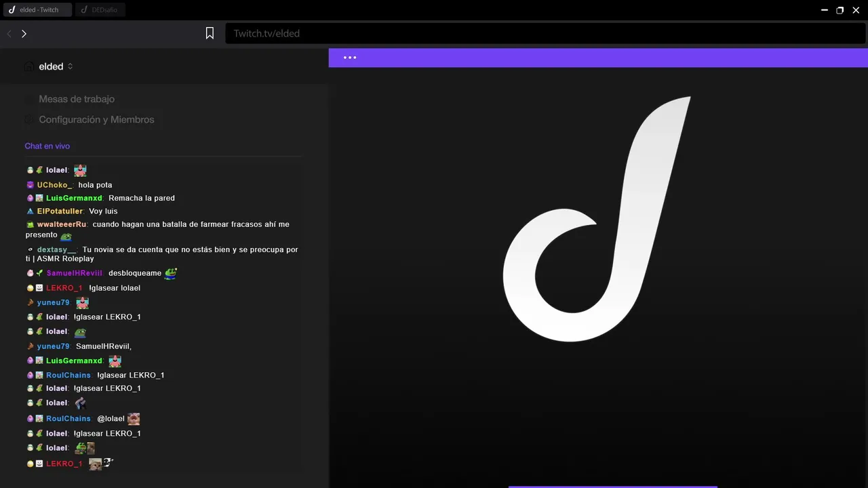Image resolution: width=868 pixels, height=488 pixels.
Task: Close the window
Action: pyautogui.click(x=856, y=10)
